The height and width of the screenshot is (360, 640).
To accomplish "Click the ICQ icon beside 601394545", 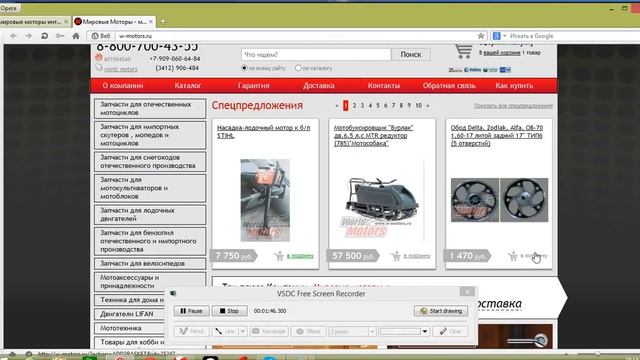I will (98, 58).
